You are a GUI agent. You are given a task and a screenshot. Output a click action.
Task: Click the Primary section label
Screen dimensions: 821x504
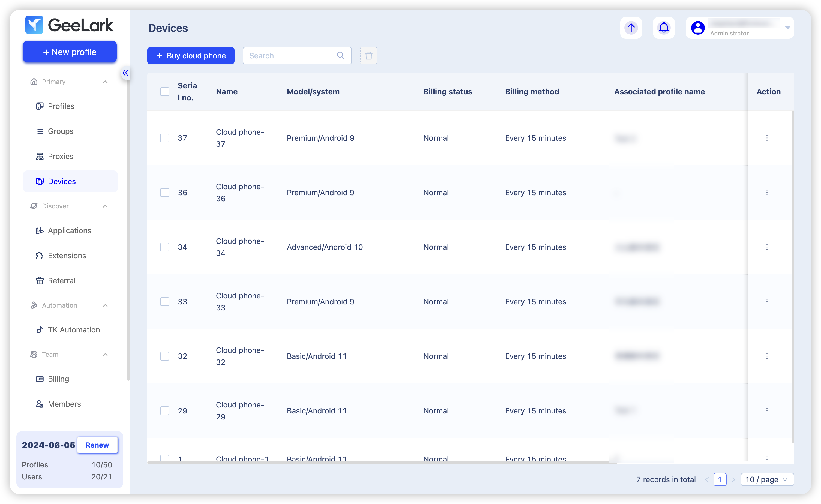click(x=53, y=82)
